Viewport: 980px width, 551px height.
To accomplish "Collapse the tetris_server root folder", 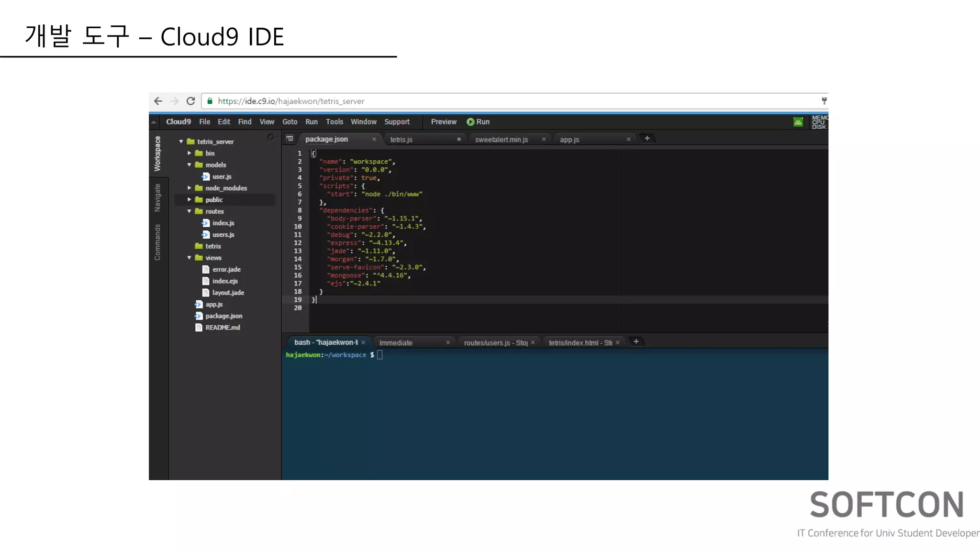I will (x=181, y=142).
